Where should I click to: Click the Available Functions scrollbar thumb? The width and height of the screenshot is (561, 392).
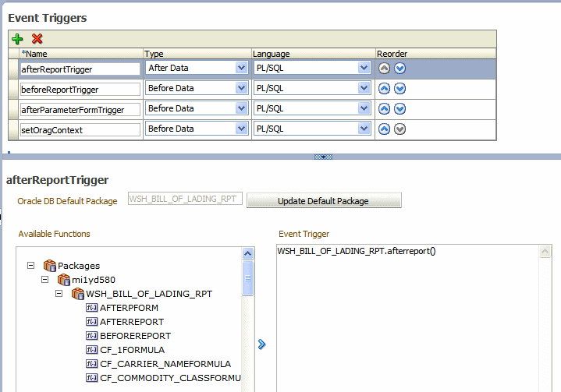click(247, 278)
